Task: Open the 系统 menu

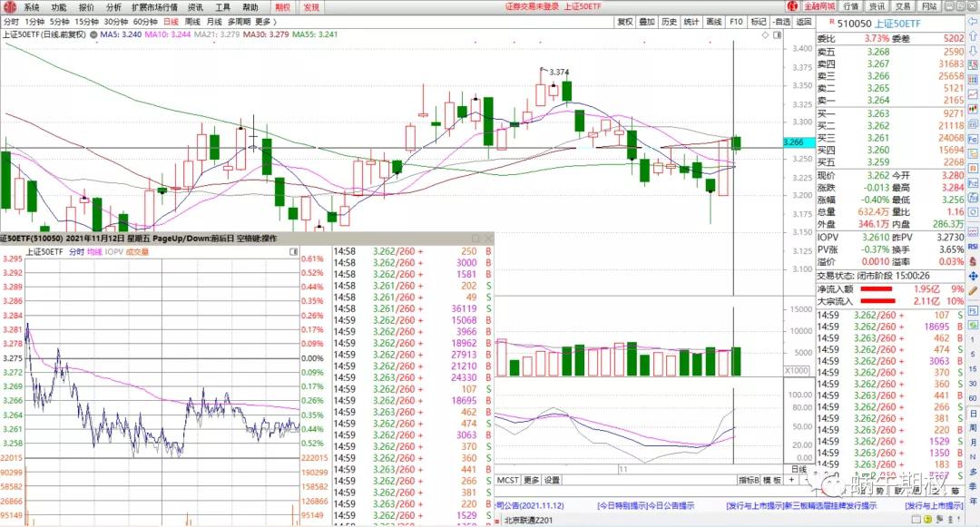Action: [32, 6]
